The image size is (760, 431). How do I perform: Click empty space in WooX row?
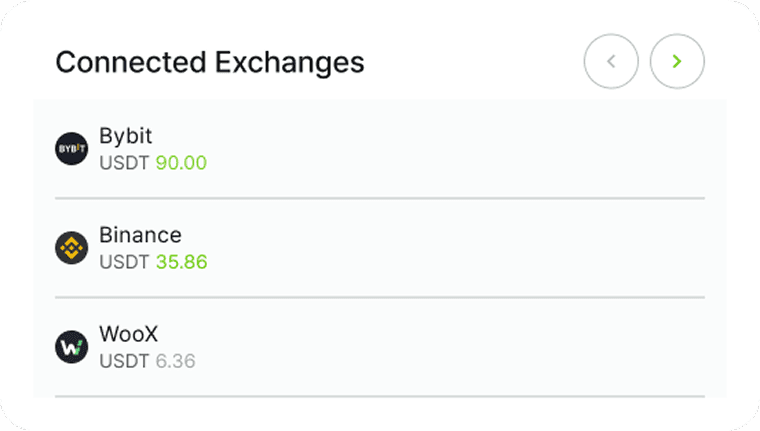coord(450,347)
